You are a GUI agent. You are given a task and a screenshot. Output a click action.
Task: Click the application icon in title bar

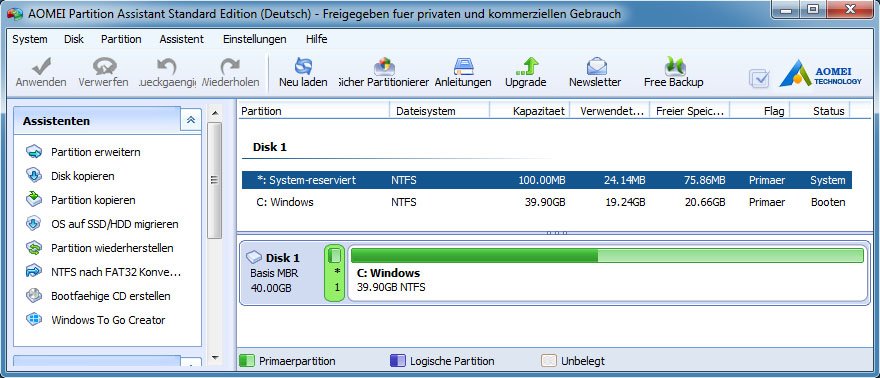tap(14, 13)
